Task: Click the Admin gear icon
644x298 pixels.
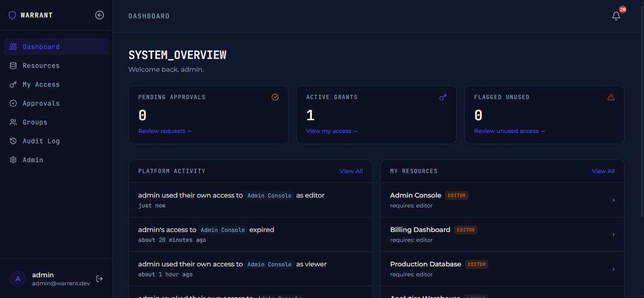Action: point(13,160)
